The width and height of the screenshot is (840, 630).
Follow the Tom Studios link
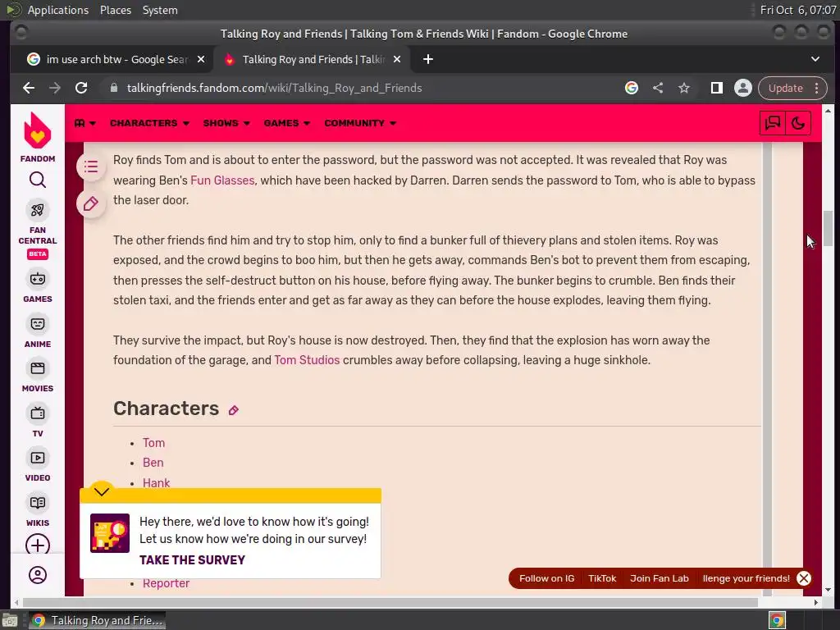click(307, 360)
